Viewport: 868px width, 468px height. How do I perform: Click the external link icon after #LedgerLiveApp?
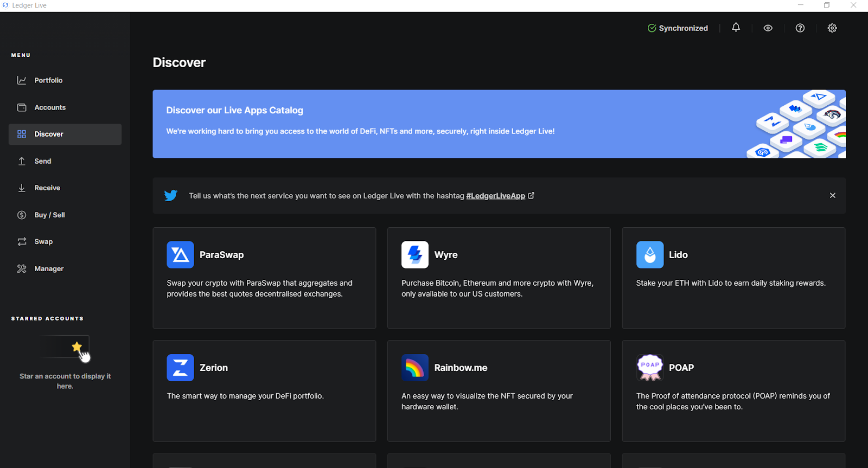[531, 195]
